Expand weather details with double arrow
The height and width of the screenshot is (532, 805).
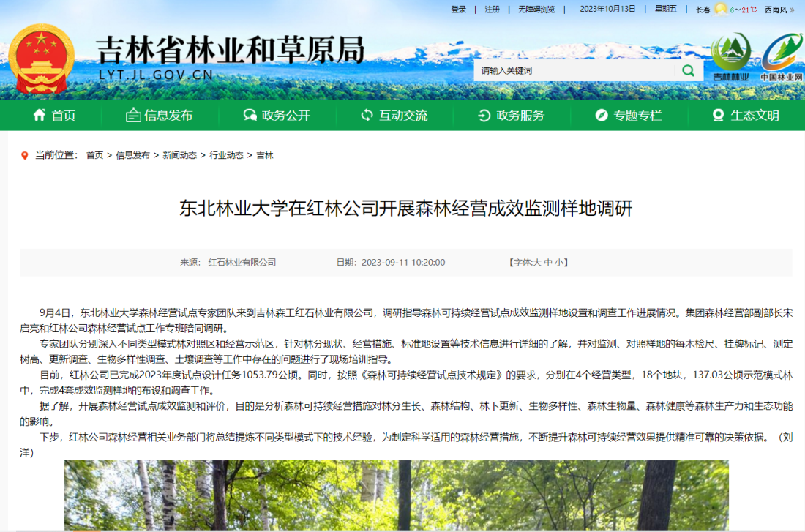(791, 10)
